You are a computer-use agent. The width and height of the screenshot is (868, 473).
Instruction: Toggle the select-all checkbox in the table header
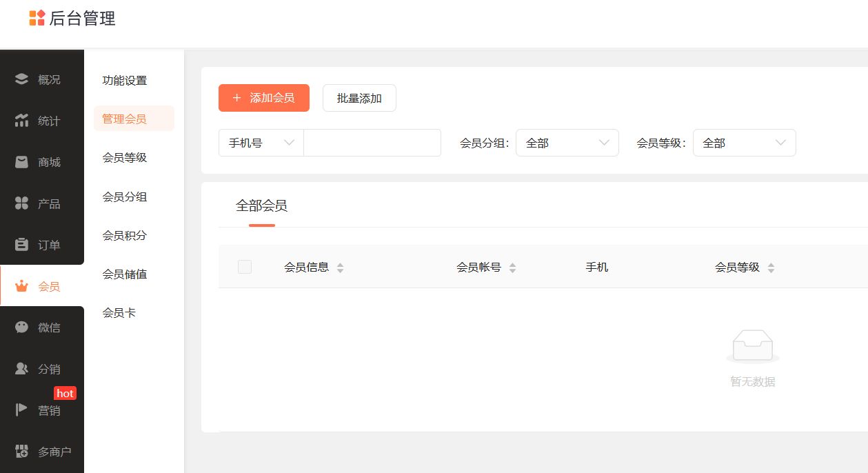coord(245,267)
